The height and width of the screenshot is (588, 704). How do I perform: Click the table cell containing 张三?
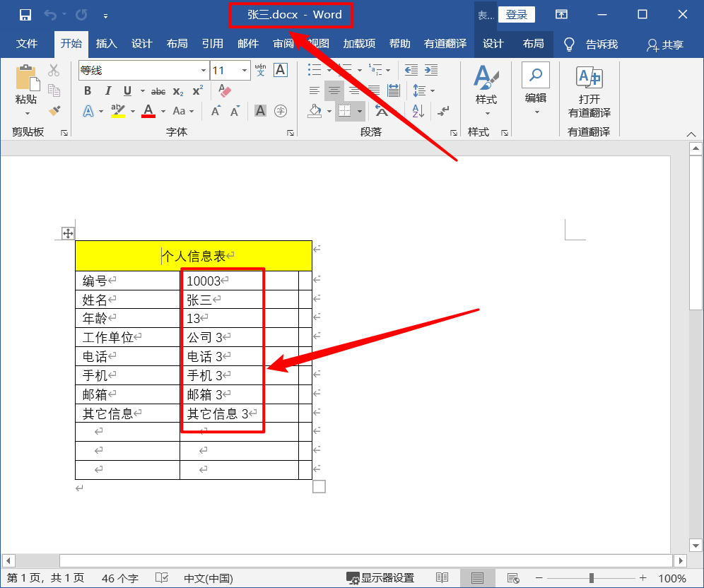click(239, 300)
